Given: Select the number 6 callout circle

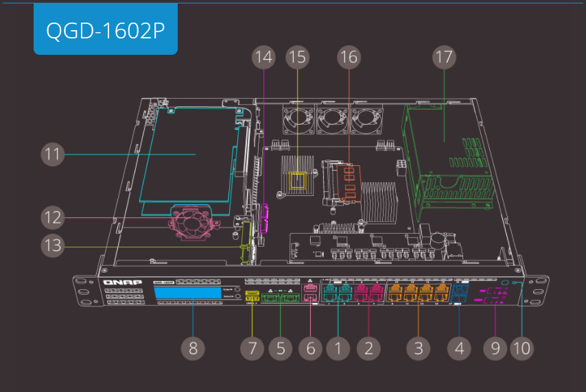Looking at the screenshot, I should (310, 347).
